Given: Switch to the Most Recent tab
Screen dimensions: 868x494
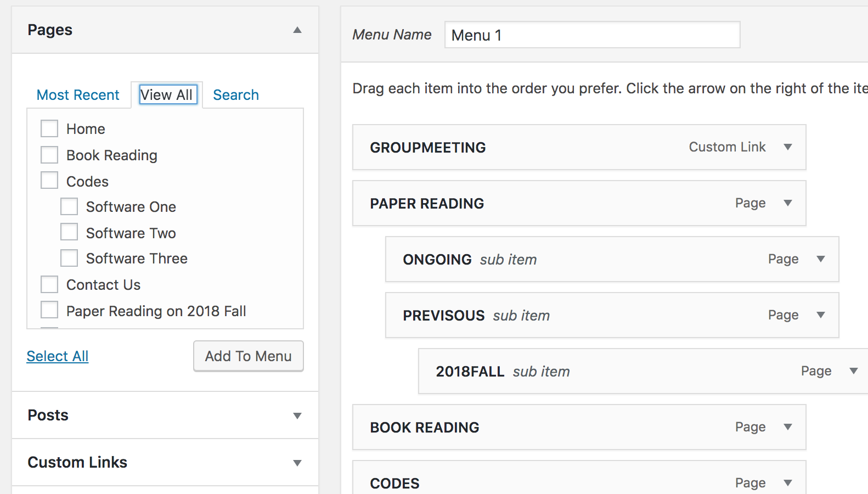Looking at the screenshot, I should [78, 94].
